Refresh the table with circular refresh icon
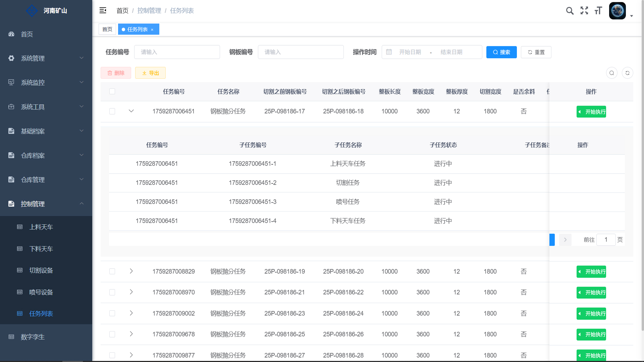644x362 pixels. 627,73
